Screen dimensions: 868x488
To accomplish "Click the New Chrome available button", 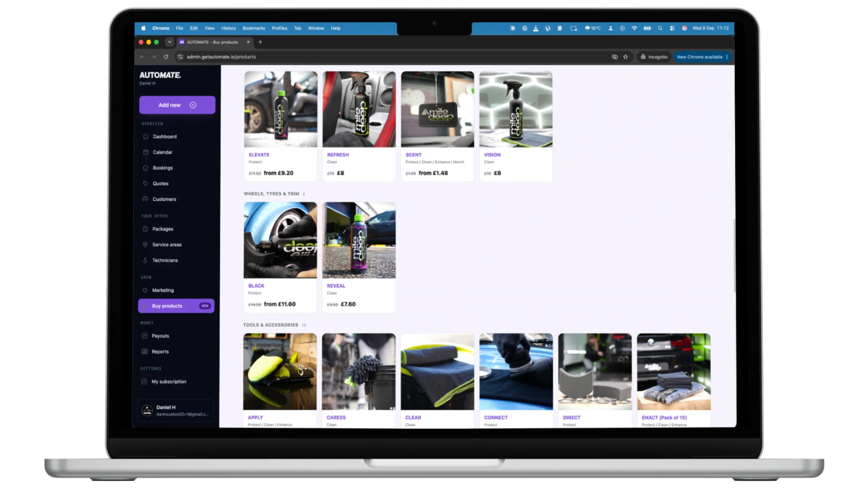I will (x=702, y=57).
